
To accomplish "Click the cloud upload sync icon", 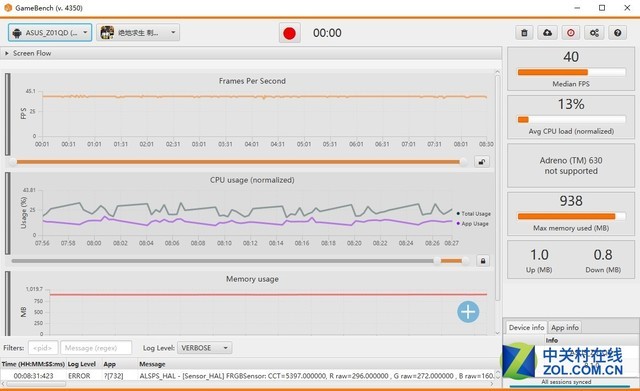I will point(548,33).
